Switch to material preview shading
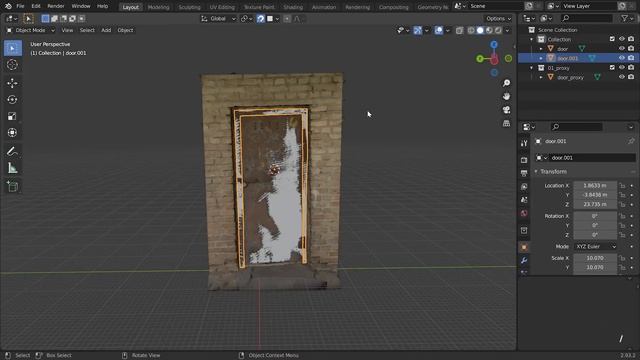The image size is (640, 360). click(x=489, y=30)
